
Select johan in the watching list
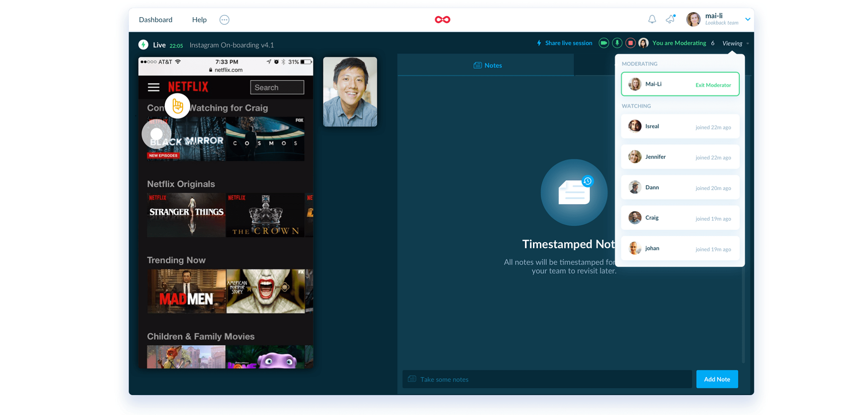(680, 248)
